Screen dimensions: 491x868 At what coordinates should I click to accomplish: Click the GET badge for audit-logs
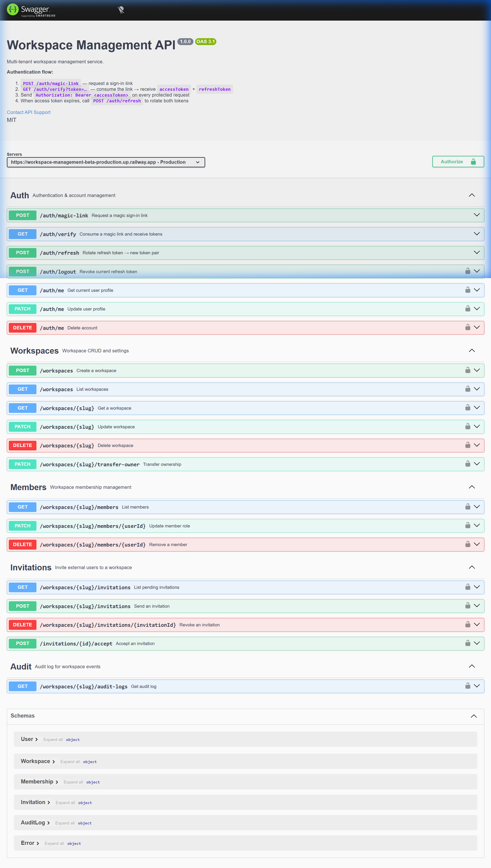(23, 686)
